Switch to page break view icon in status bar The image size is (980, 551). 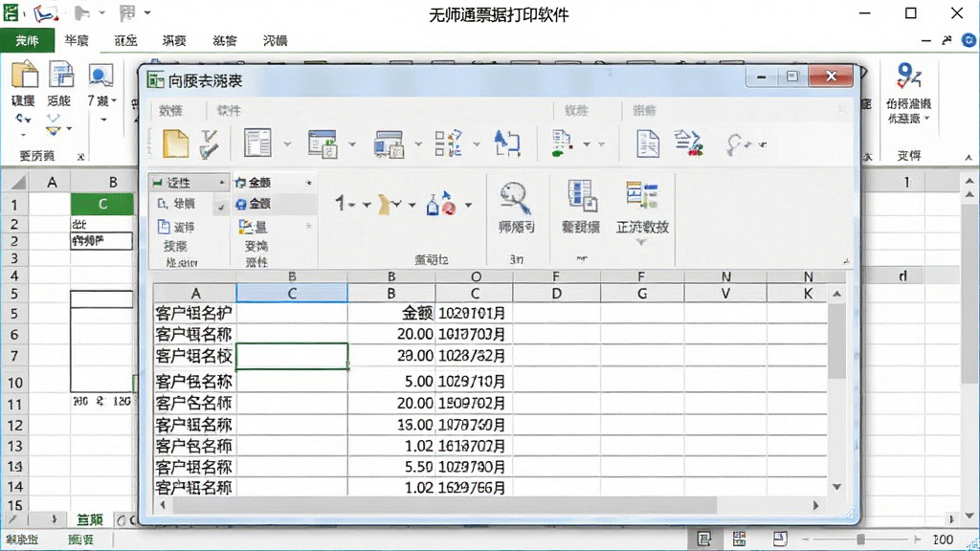point(779,539)
